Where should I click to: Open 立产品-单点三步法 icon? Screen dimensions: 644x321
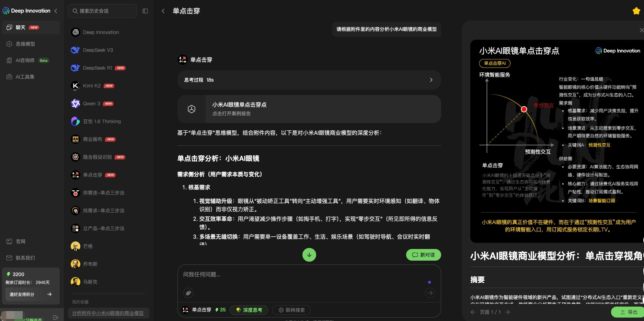click(x=76, y=228)
